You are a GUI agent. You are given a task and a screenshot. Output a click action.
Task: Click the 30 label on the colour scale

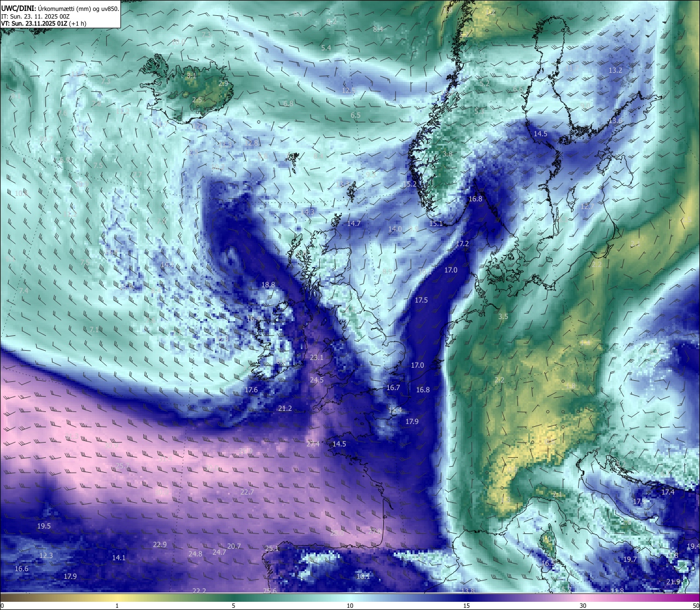point(583,606)
